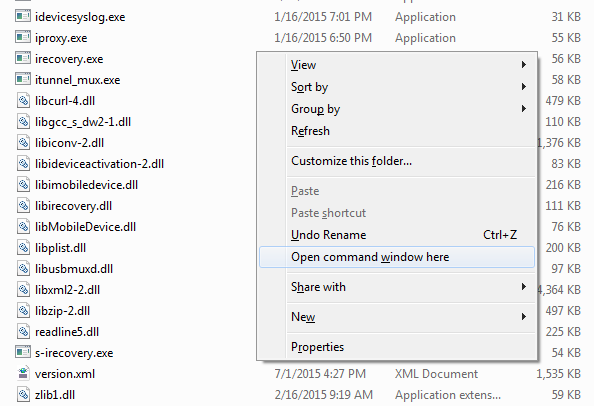Screen dimensions: 594x406
Task: Expand the Share with submenu
Action: click(x=397, y=287)
